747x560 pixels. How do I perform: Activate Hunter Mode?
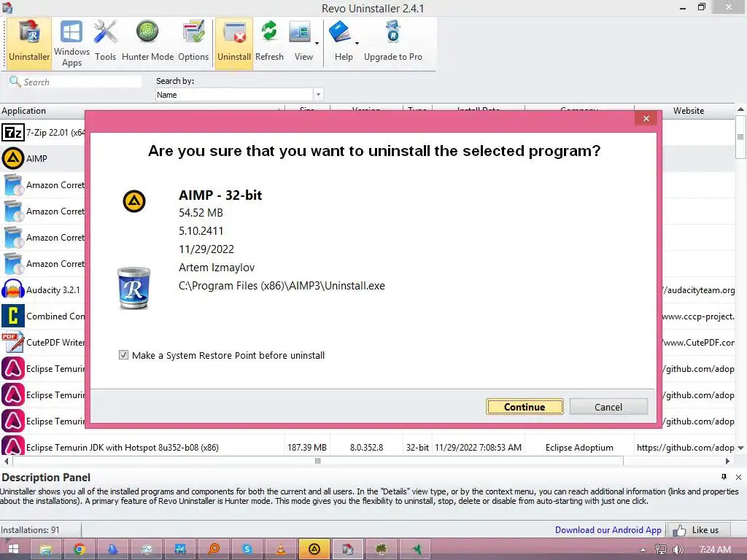tap(147, 43)
